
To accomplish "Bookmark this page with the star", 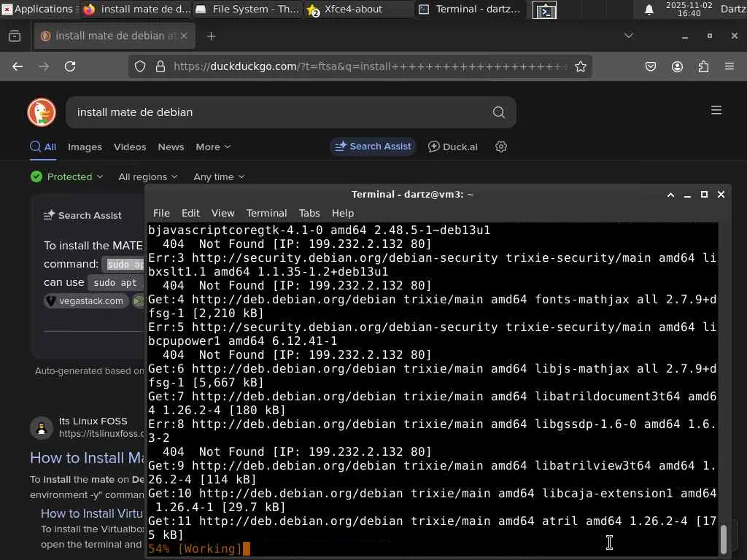I will coord(580,66).
